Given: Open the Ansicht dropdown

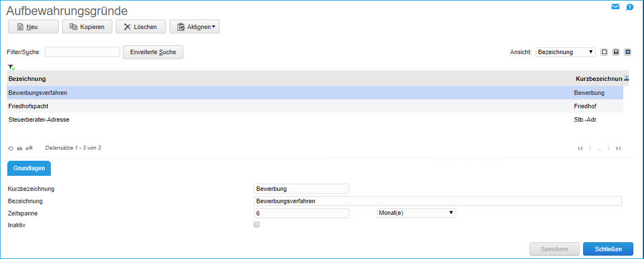Looking at the screenshot, I should coord(566,52).
